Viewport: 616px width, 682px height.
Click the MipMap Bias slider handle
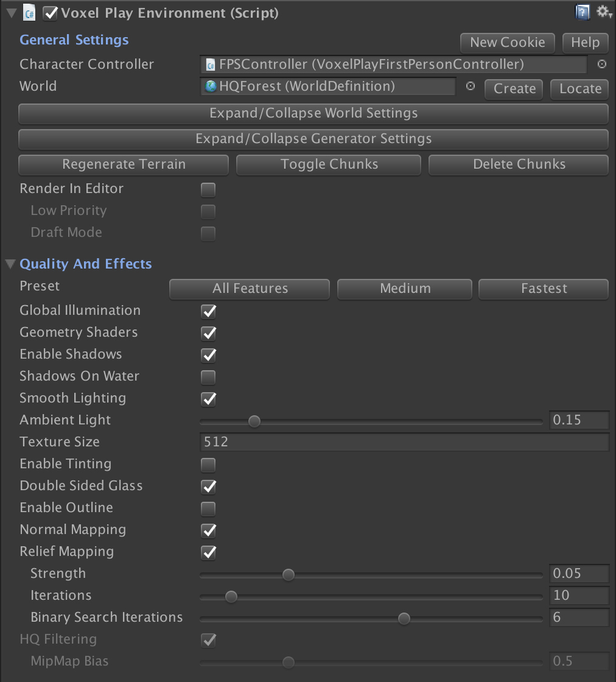click(289, 662)
